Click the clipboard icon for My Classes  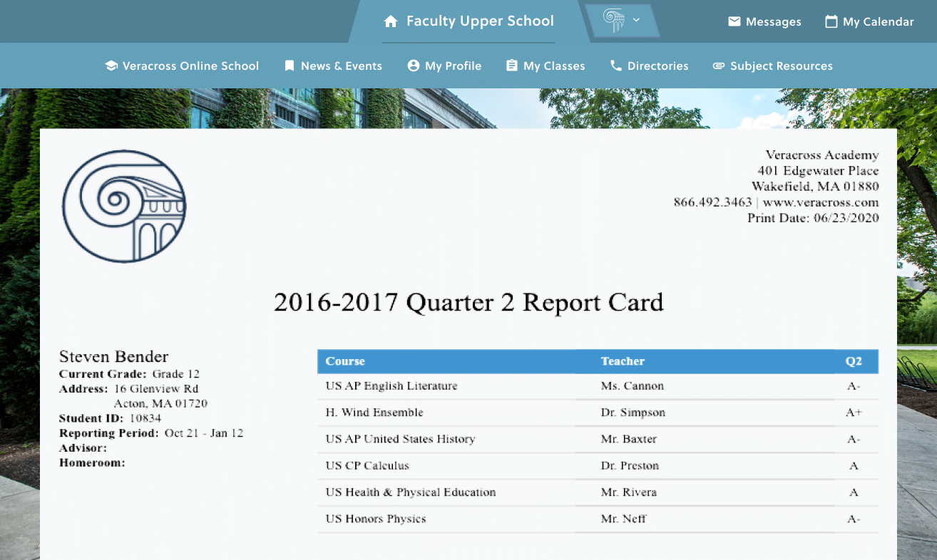point(511,66)
